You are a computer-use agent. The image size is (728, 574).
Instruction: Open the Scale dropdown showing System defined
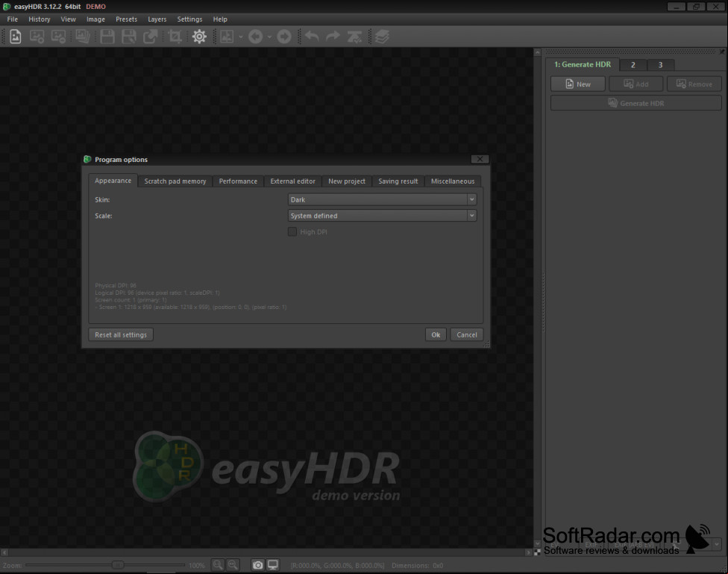point(382,216)
